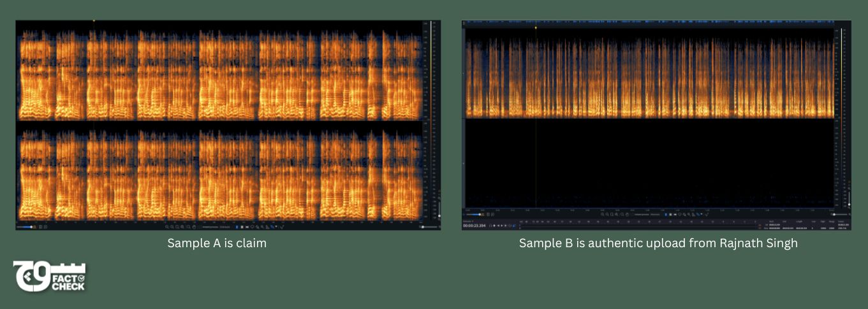This screenshot has height=309, width=868.
Task: Open instant process mode dropdown in Sample A
Action: 224,227
